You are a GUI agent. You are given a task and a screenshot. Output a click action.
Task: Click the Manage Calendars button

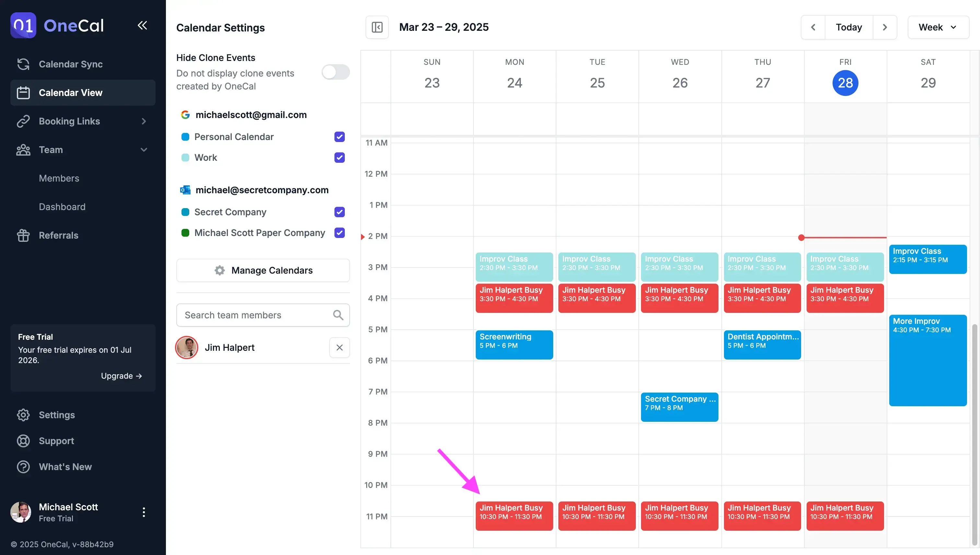(263, 270)
